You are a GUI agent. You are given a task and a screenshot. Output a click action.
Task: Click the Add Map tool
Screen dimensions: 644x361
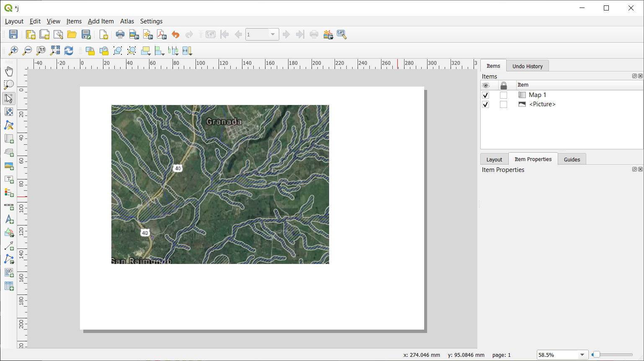coord(9,138)
